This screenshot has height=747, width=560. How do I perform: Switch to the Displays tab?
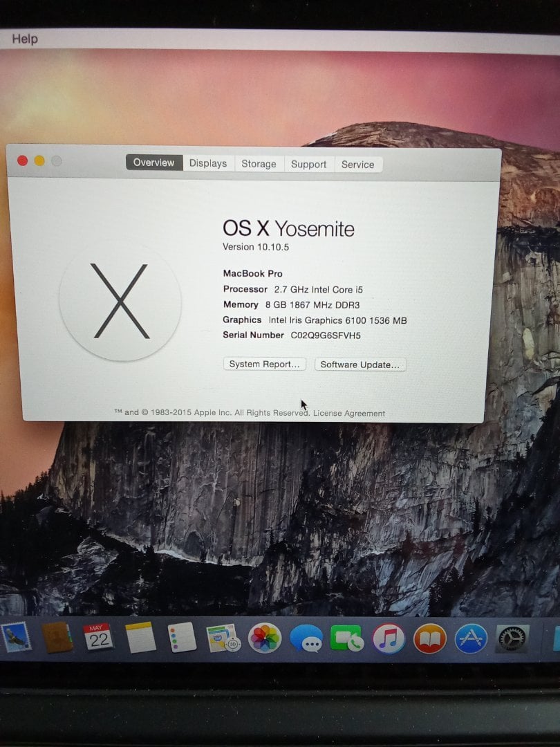[x=208, y=163]
